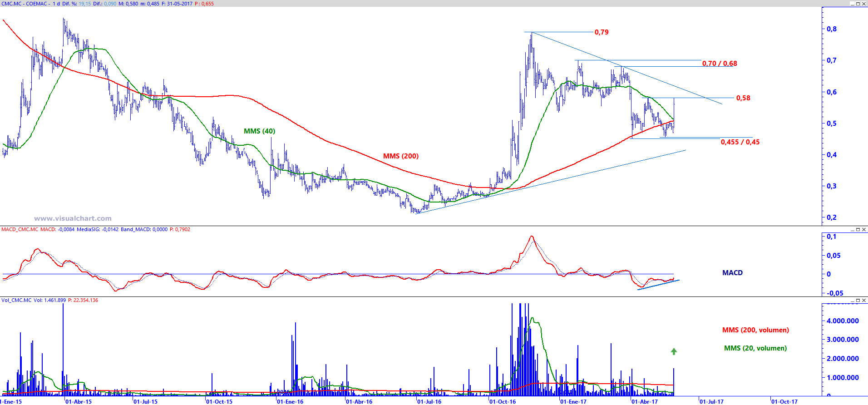Minimize the price chart pane
Viewport: 868px width, 405px height.
pyautogui.click(x=852, y=4)
